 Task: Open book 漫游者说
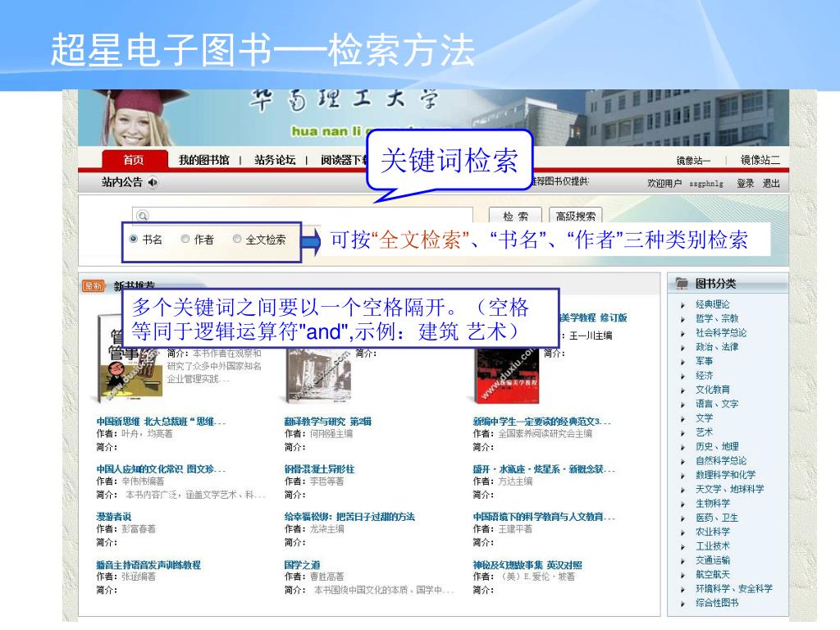pyautogui.click(x=113, y=517)
